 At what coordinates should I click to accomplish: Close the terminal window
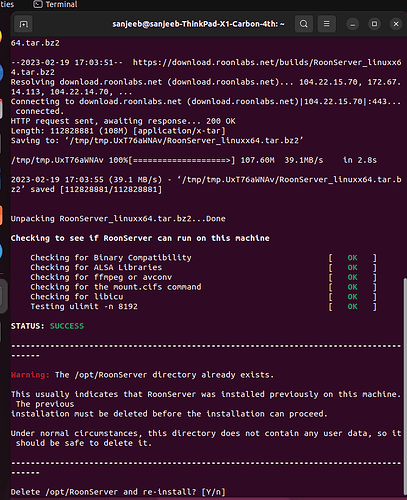396,24
